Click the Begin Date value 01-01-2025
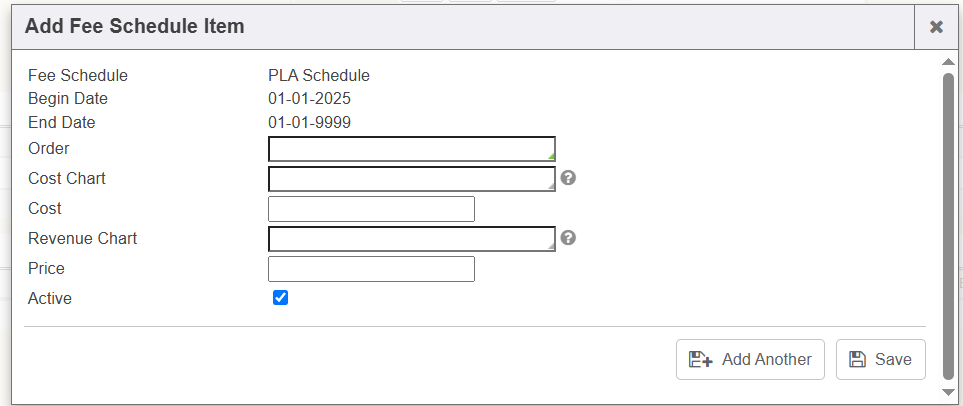The image size is (963, 406). pos(309,99)
